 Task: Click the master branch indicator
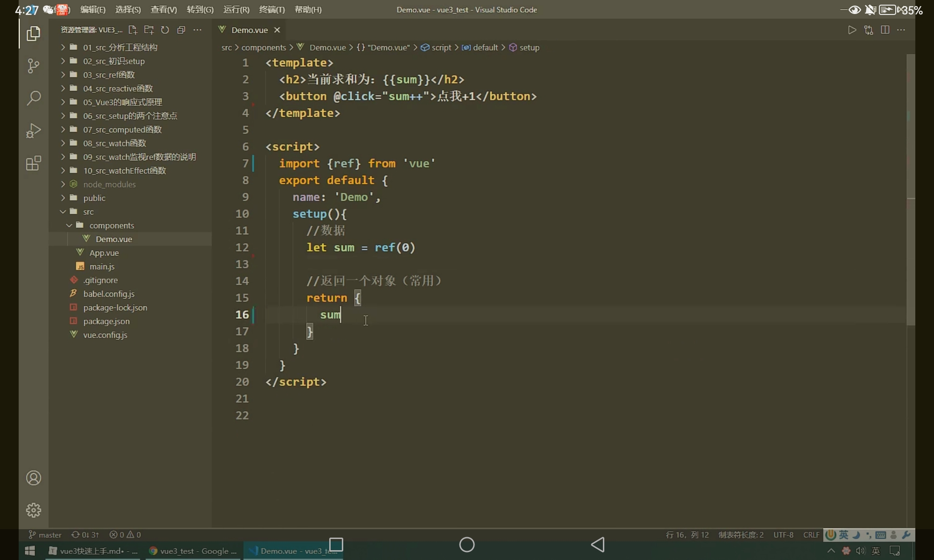pyautogui.click(x=45, y=535)
